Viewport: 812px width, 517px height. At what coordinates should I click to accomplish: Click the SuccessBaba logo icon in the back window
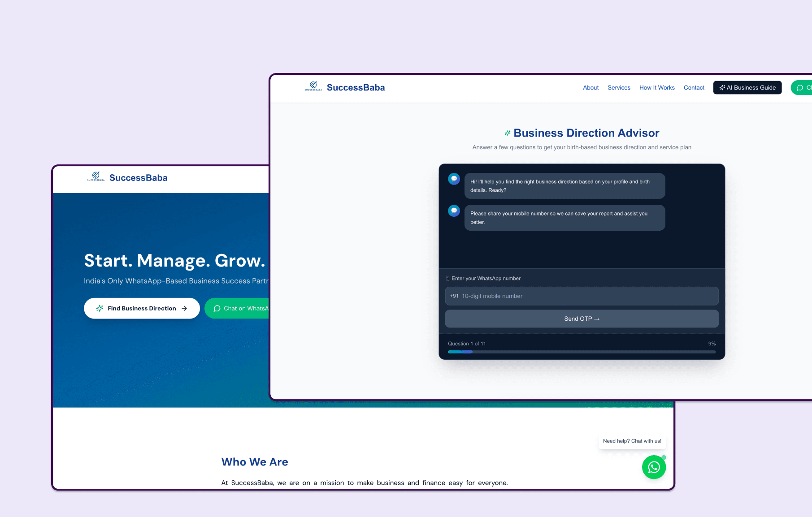96,176
